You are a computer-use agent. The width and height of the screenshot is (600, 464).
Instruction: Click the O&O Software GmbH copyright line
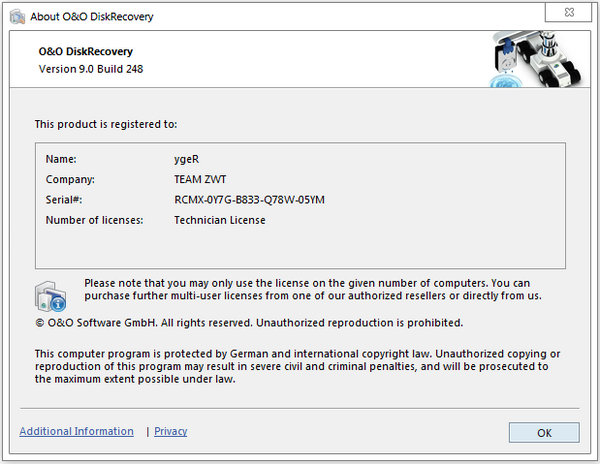pos(249,323)
